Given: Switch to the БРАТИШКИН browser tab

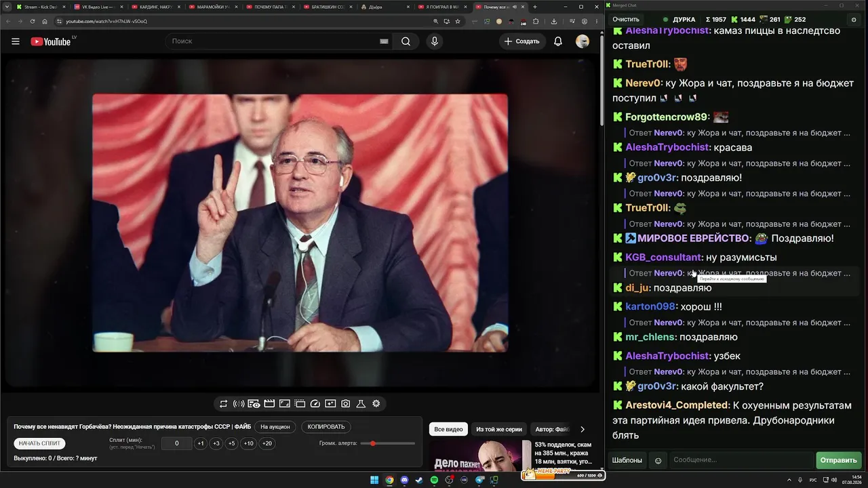Looking at the screenshot, I should click(x=328, y=7).
